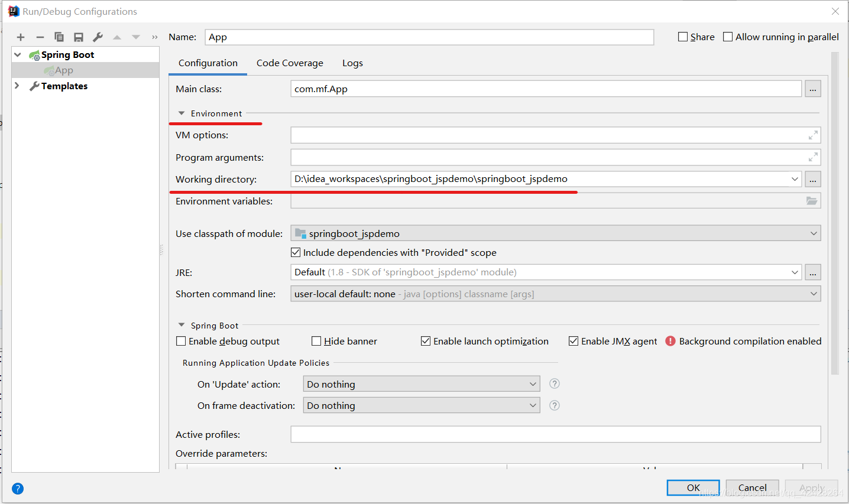
Task: Click the VM options input field
Action: pyautogui.click(x=556, y=135)
